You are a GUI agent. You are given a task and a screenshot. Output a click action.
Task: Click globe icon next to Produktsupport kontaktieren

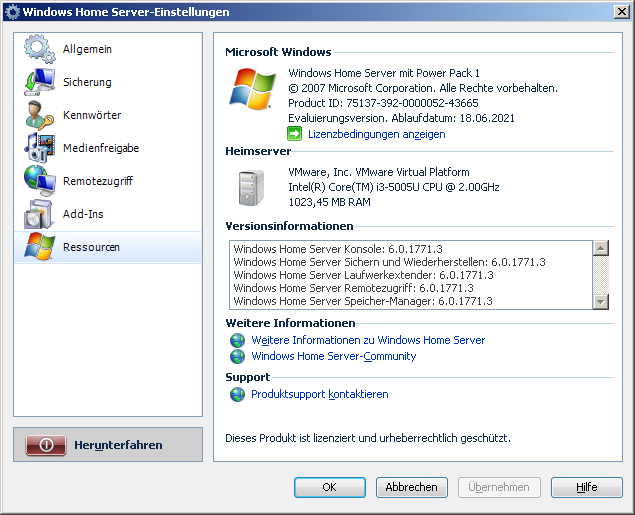pyautogui.click(x=237, y=394)
